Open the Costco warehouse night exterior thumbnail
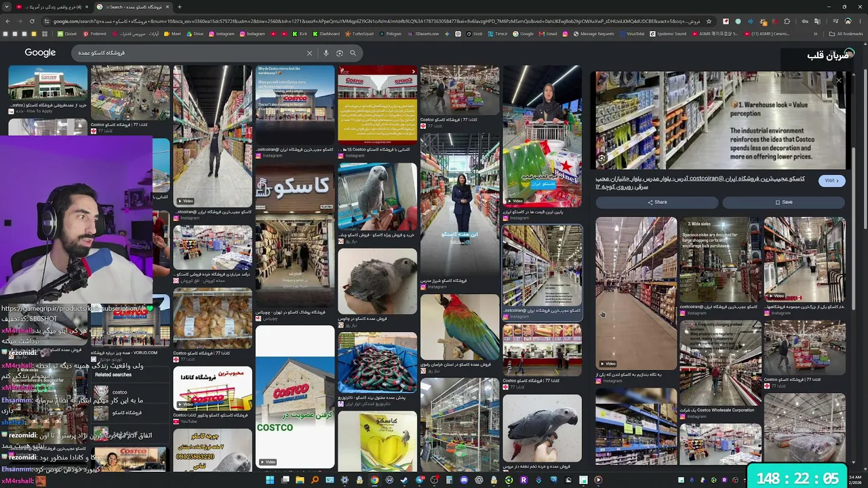The width and height of the screenshot is (868, 488). (295, 105)
